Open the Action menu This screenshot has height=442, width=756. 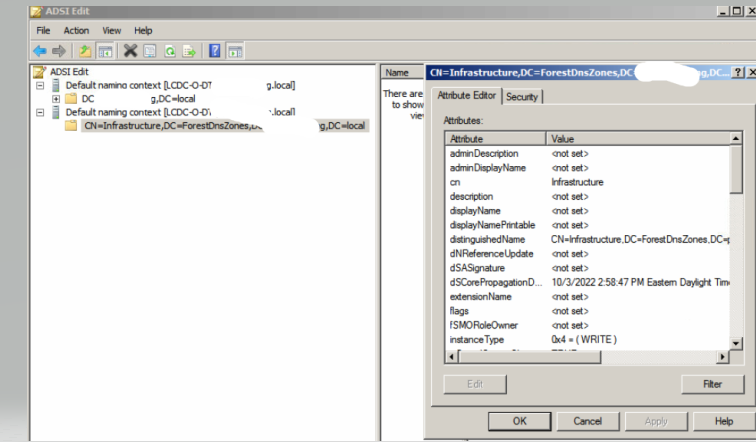(x=76, y=30)
